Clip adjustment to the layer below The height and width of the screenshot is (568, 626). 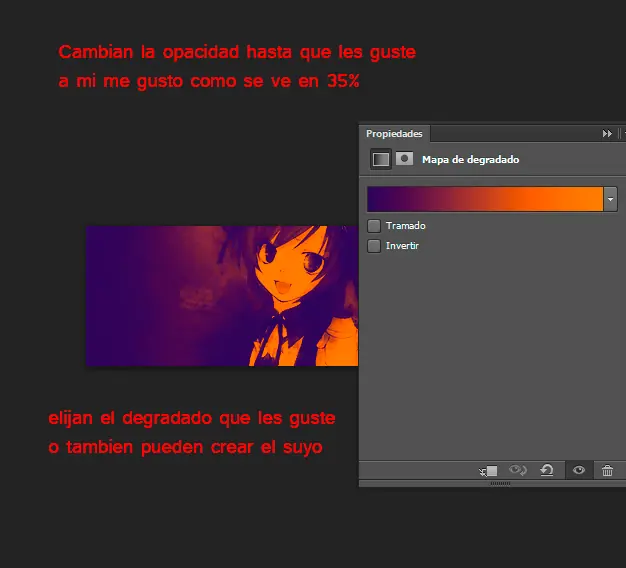pos(488,471)
